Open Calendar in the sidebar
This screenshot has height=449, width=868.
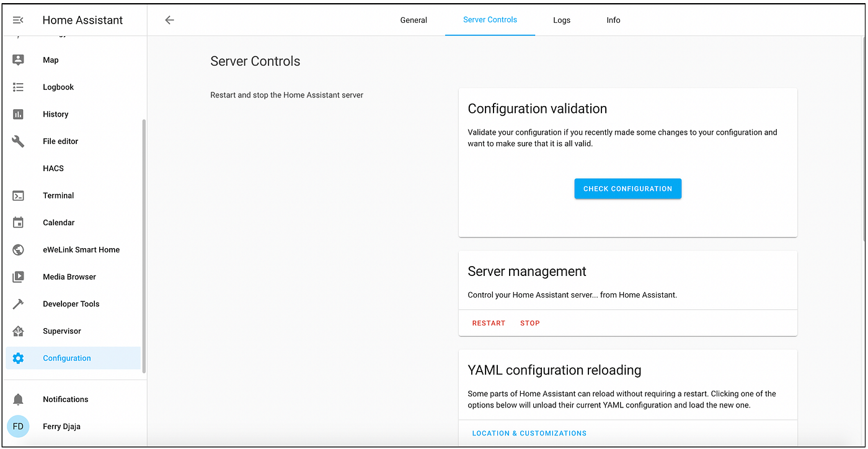73,223
